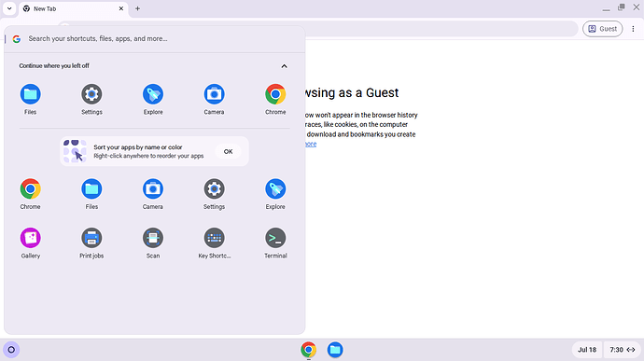Click the Chrome address bar
644x361 pixels.
click(x=441, y=29)
